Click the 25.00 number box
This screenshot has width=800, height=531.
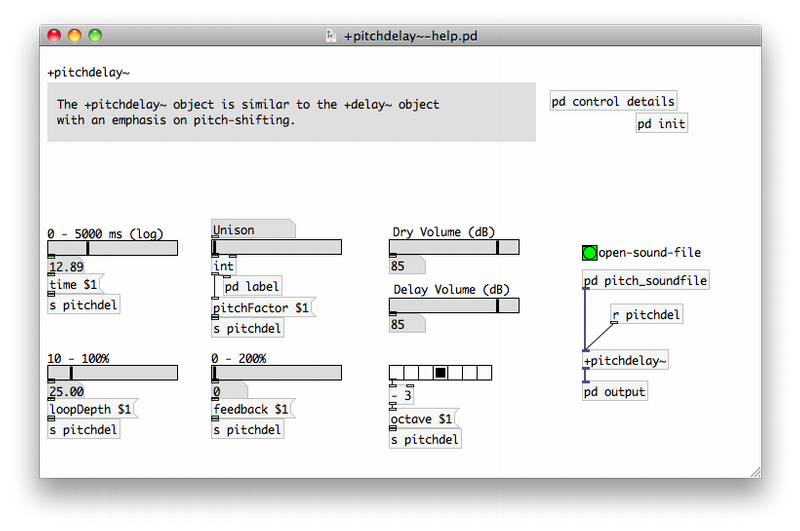(x=66, y=391)
